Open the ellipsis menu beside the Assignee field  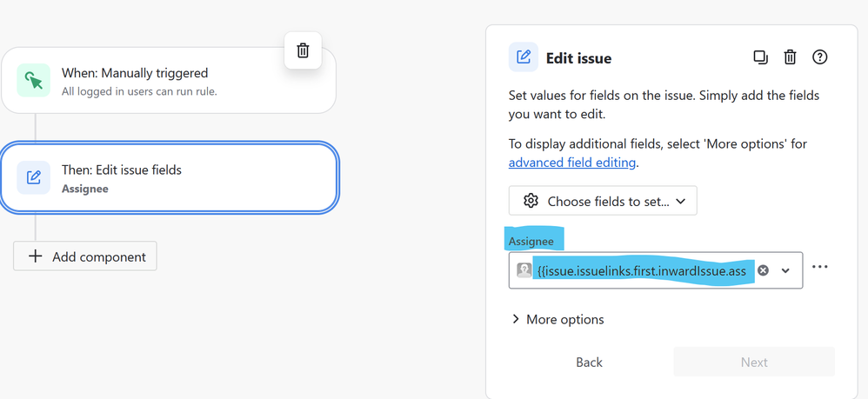point(819,267)
